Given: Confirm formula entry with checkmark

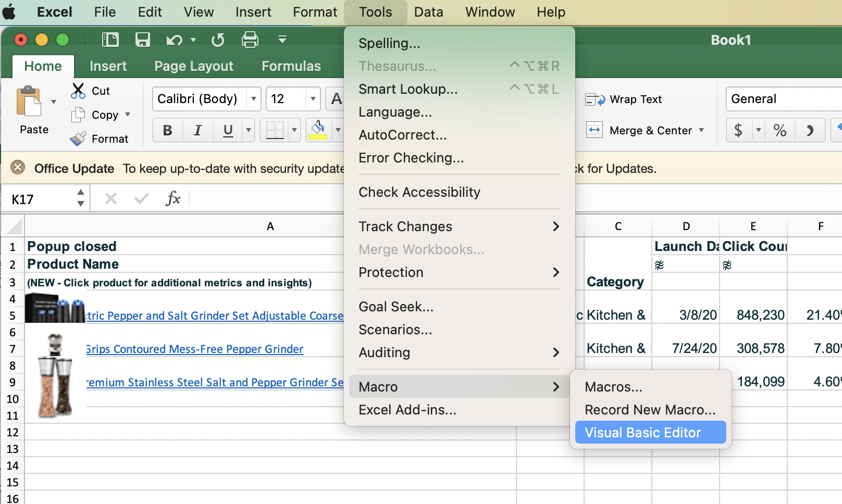Looking at the screenshot, I should tap(141, 198).
